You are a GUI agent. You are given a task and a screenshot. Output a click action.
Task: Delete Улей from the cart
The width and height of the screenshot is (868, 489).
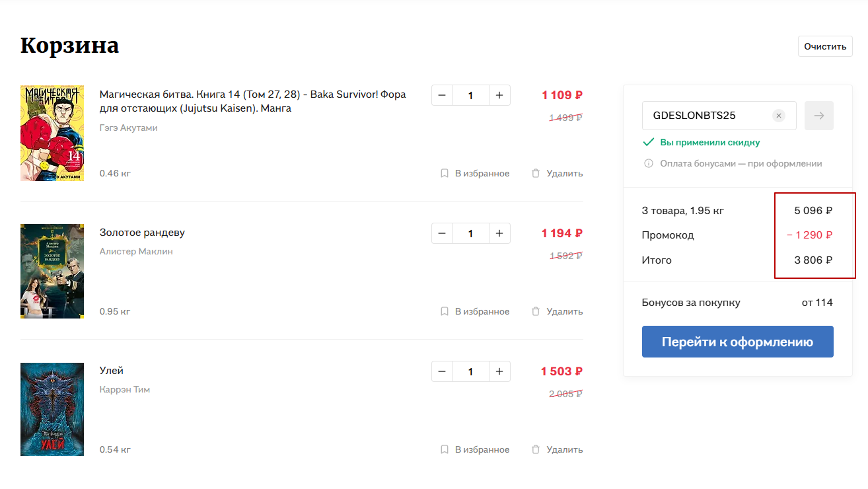[x=557, y=449]
